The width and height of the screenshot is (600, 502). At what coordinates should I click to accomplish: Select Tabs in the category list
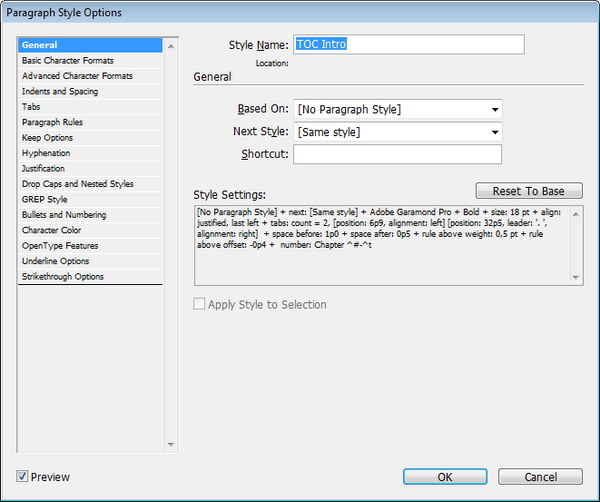[x=90, y=107]
